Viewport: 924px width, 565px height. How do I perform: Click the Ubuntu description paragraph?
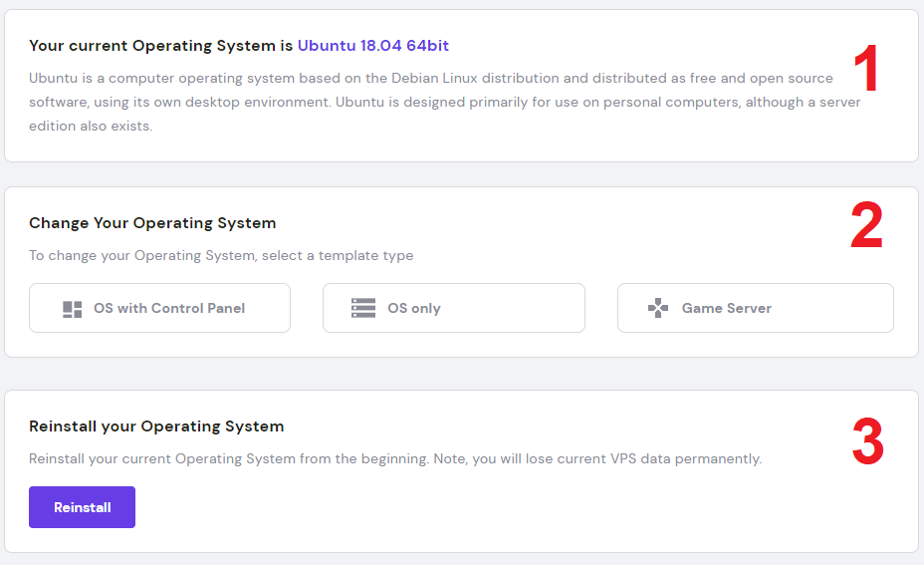click(438, 102)
